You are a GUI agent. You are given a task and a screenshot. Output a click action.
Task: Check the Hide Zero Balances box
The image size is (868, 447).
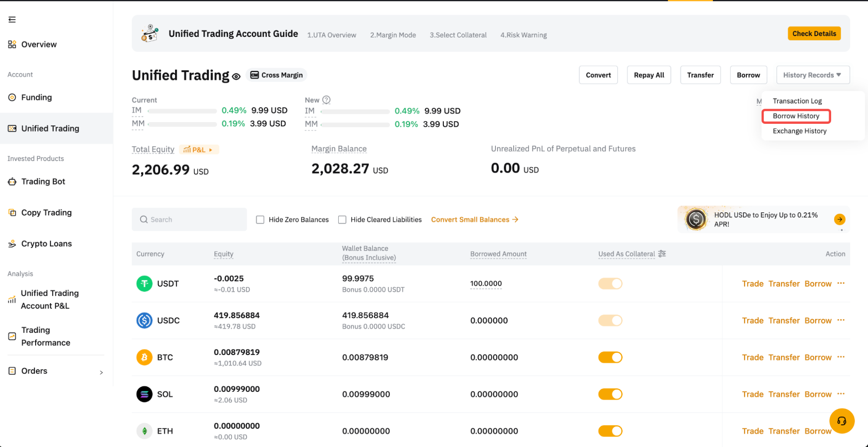260,220
